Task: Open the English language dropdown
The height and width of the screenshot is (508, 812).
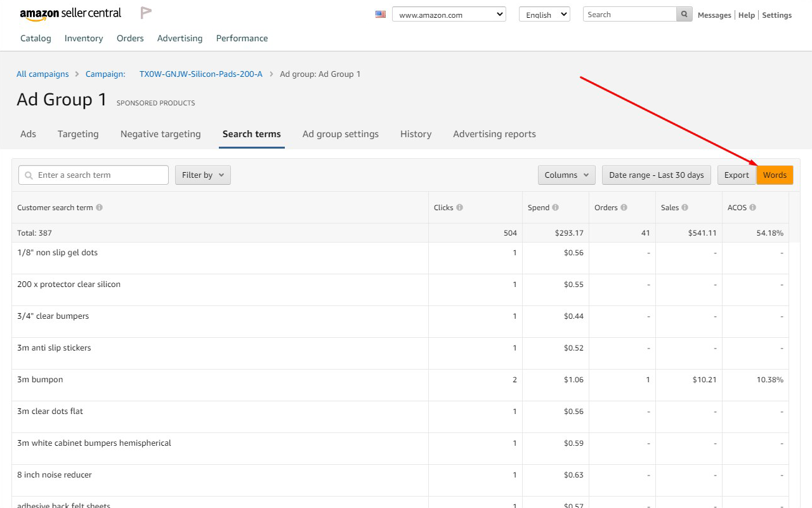Action: (544, 14)
